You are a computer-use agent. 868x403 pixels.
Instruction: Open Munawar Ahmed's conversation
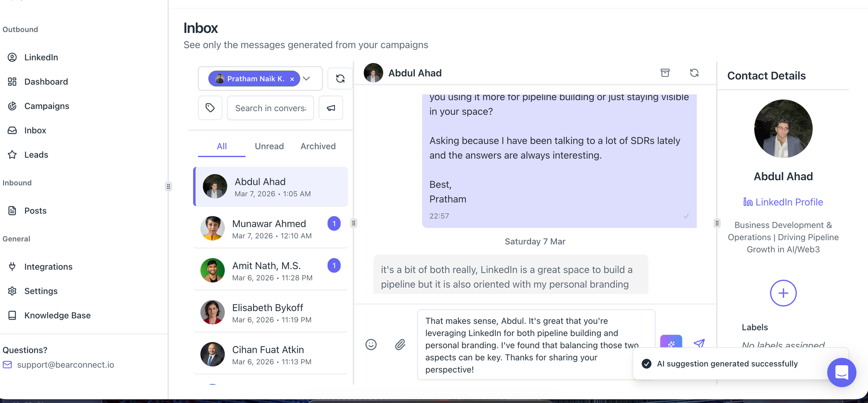point(269,229)
